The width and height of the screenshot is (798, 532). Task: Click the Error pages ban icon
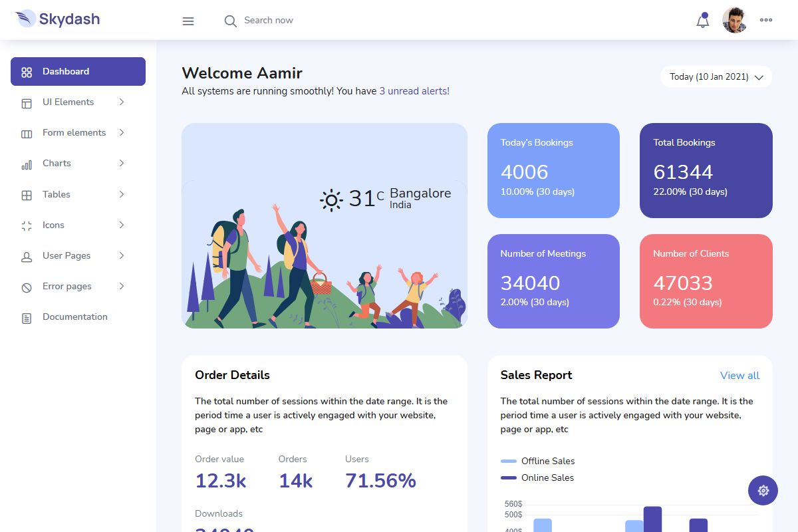[27, 287]
